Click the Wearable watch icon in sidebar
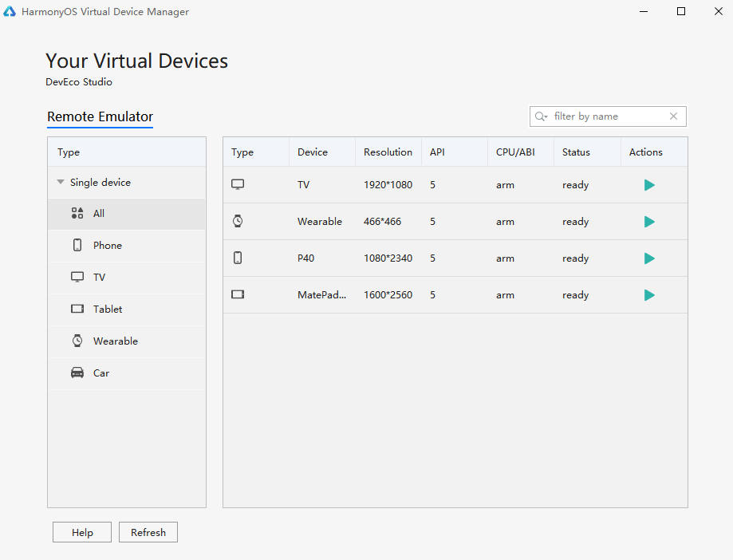This screenshot has width=733, height=560. point(77,341)
